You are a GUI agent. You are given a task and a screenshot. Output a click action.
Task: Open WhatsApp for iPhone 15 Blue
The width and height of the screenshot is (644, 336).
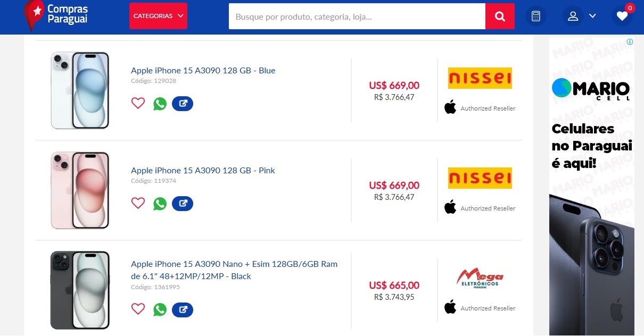pyautogui.click(x=160, y=104)
